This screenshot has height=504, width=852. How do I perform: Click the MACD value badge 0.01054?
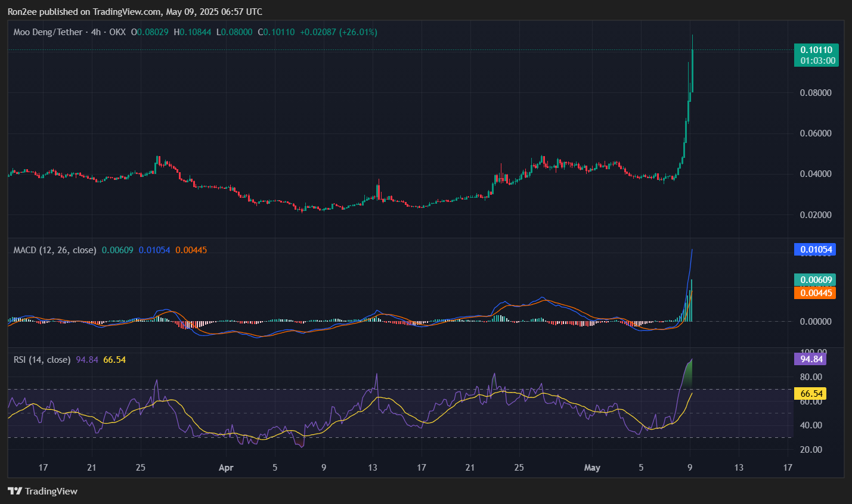pos(815,250)
